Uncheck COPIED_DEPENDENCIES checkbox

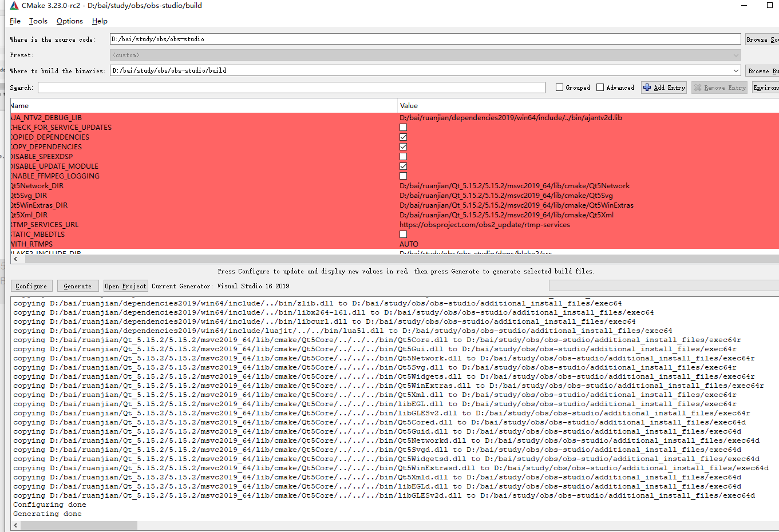[x=404, y=137]
